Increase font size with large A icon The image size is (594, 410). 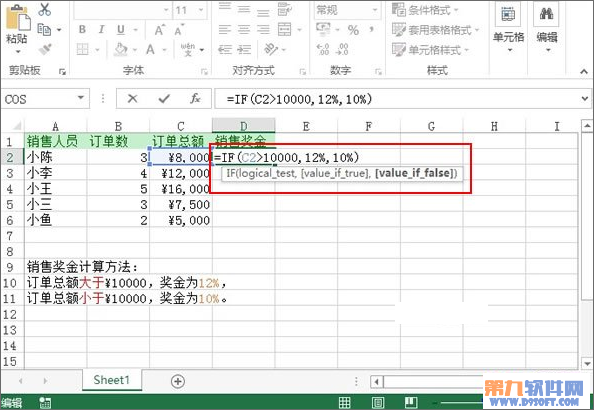(x=159, y=30)
